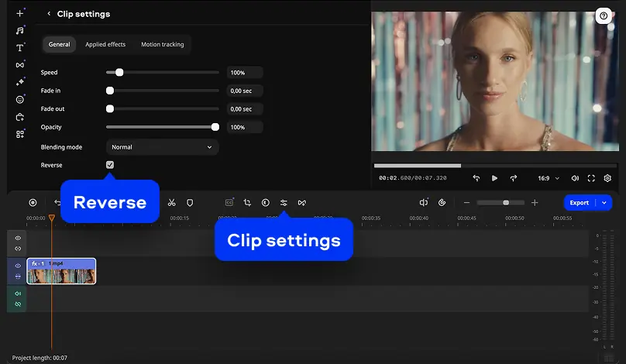
Task: Switch to the Applied effects tab
Action: click(x=105, y=44)
